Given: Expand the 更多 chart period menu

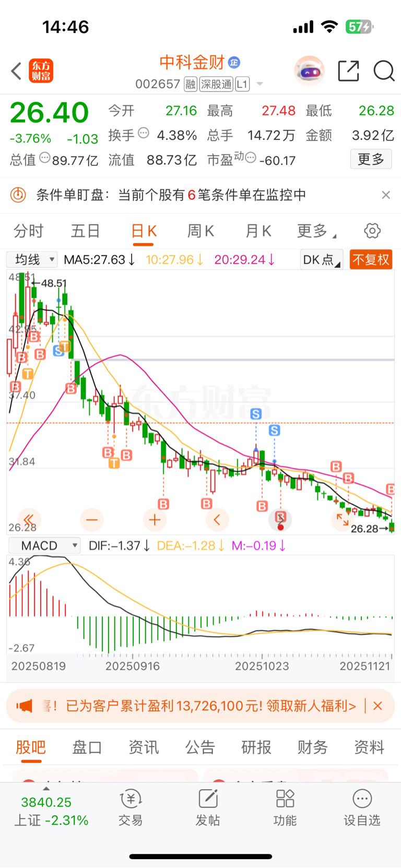Looking at the screenshot, I should pos(316,231).
